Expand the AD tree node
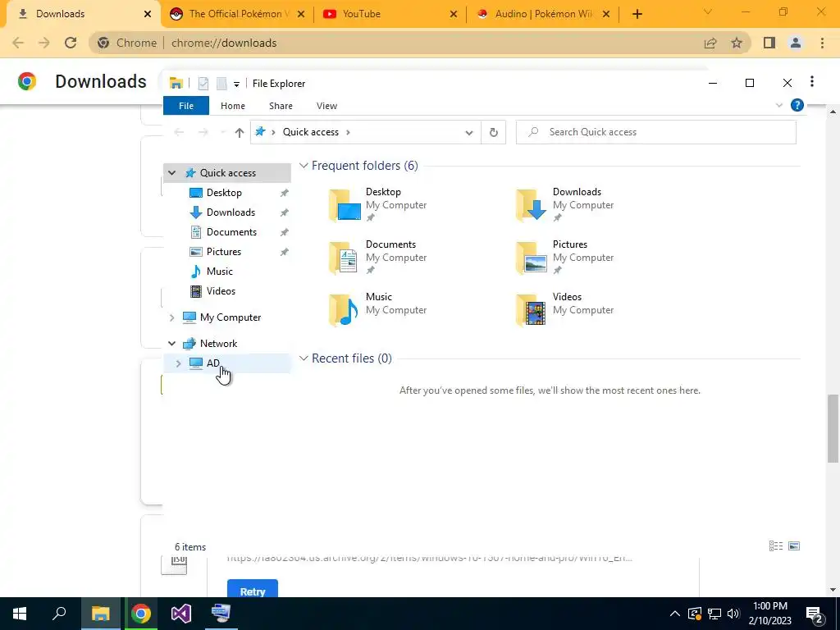Image resolution: width=840 pixels, height=630 pixels. pyautogui.click(x=178, y=363)
